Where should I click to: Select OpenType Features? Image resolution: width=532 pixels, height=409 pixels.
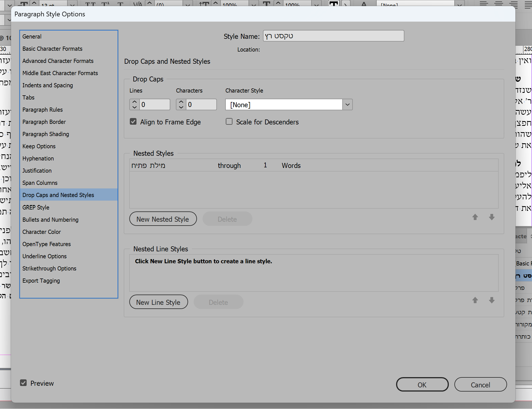click(x=69, y=244)
